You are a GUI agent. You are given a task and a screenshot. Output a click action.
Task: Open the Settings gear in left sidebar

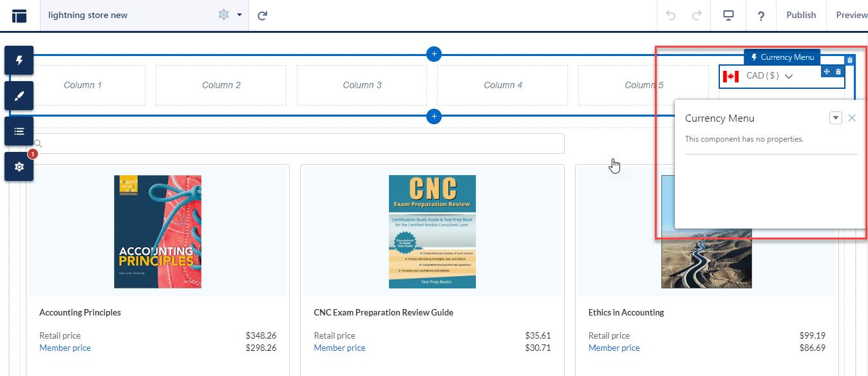(x=19, y=167)
